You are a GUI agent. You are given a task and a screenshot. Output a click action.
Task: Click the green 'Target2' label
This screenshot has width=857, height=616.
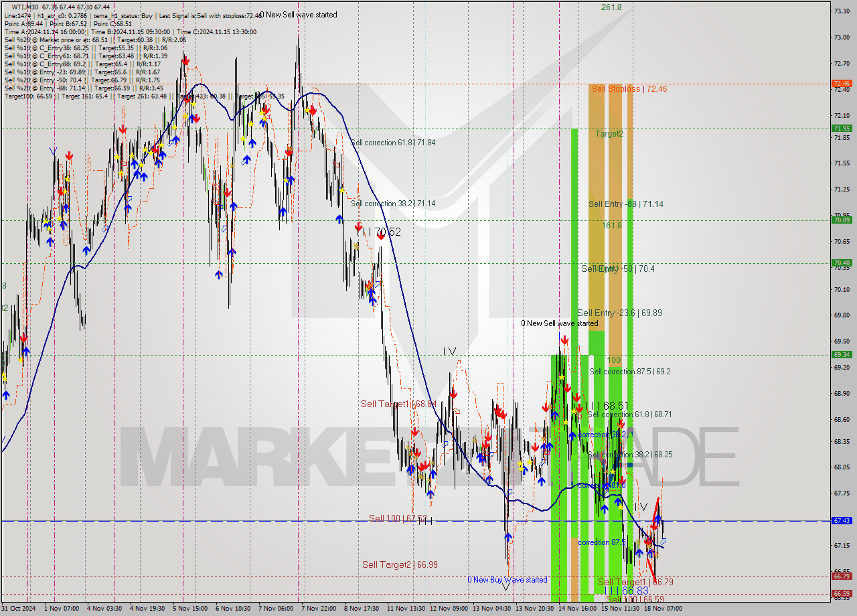click(x=609, y=133)
